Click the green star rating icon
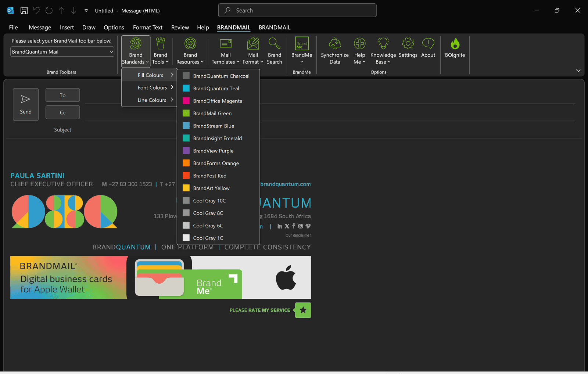Screen dimensions: 588x374 pyautogui.click(x=303, y=310)
